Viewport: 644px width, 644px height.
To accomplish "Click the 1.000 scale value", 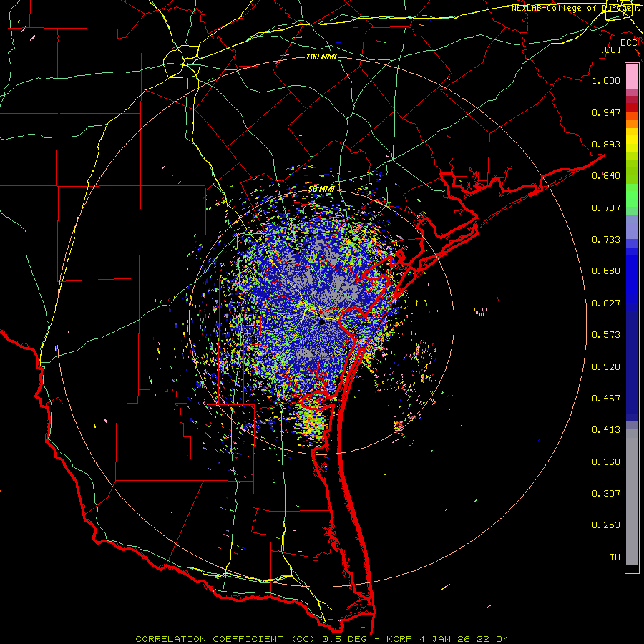I will pos(606,80).
